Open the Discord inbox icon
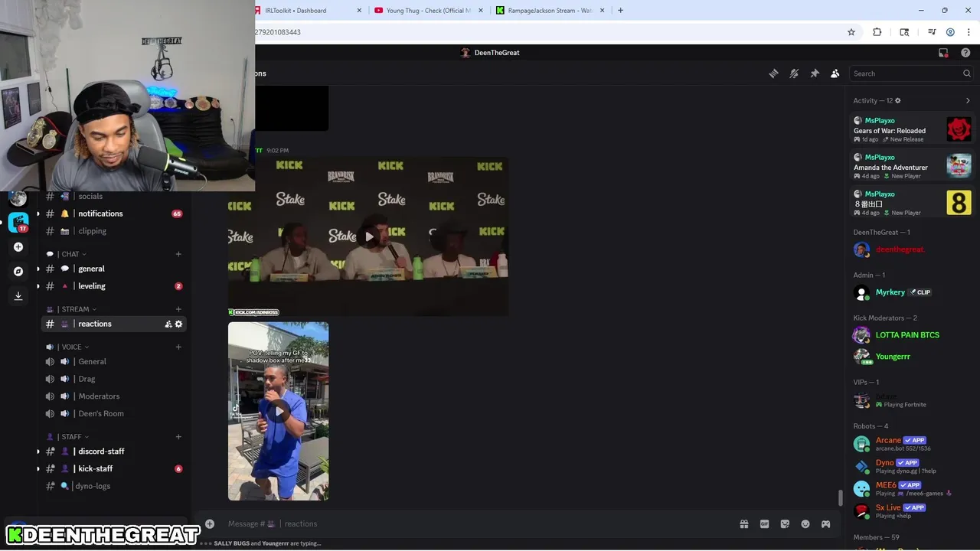The width and height of the screenshot is (980, 551). [943, 53]
